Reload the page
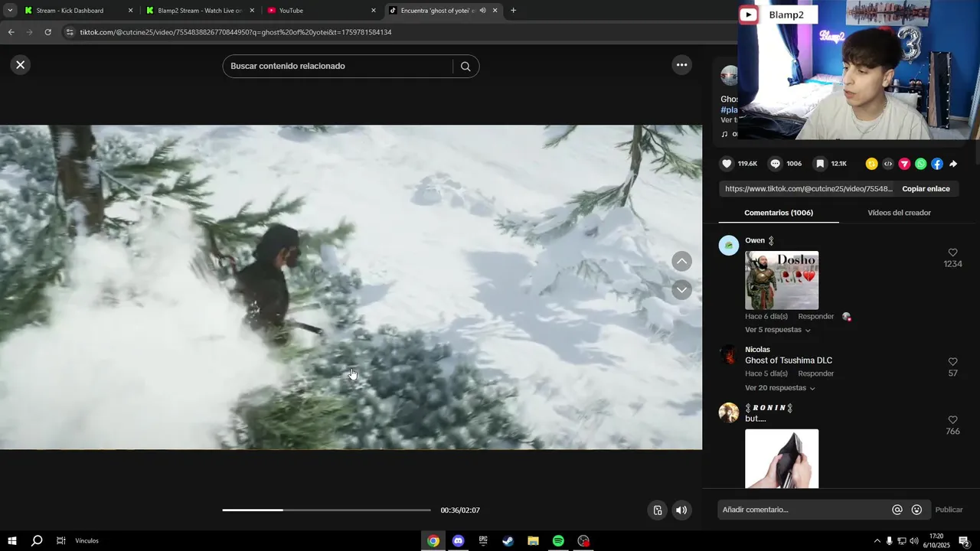This screenshot has height=551, width=980. coord(47,32)
